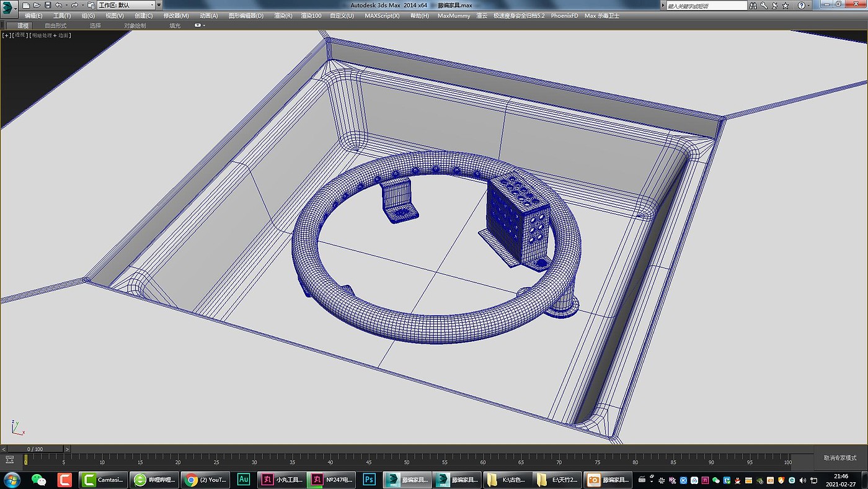
Task: Click the 取消专家模式 button
Action: tap(839, 458)
